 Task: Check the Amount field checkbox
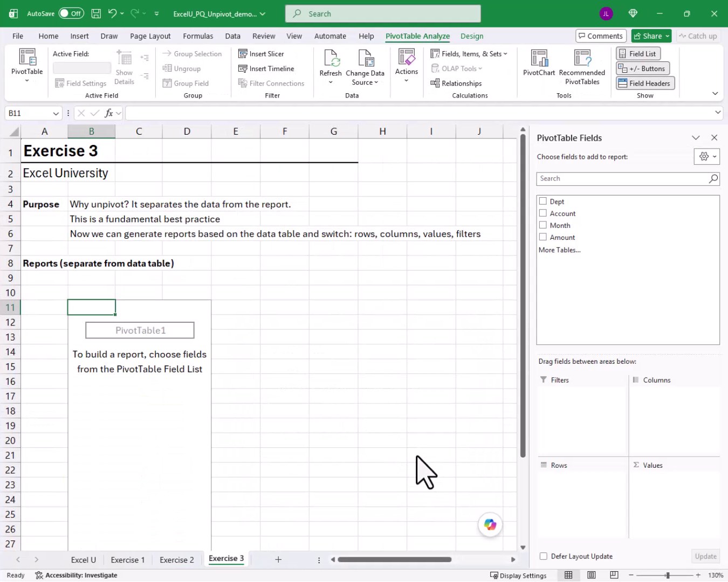click(543, 237)
